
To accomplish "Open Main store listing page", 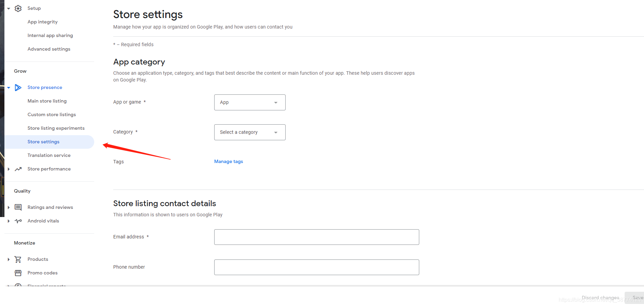I will tap(47, 101).
